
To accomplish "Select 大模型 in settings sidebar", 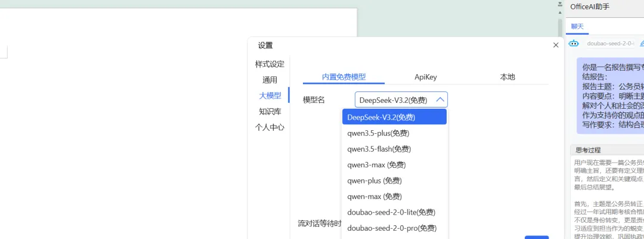I will pos(270,96).
